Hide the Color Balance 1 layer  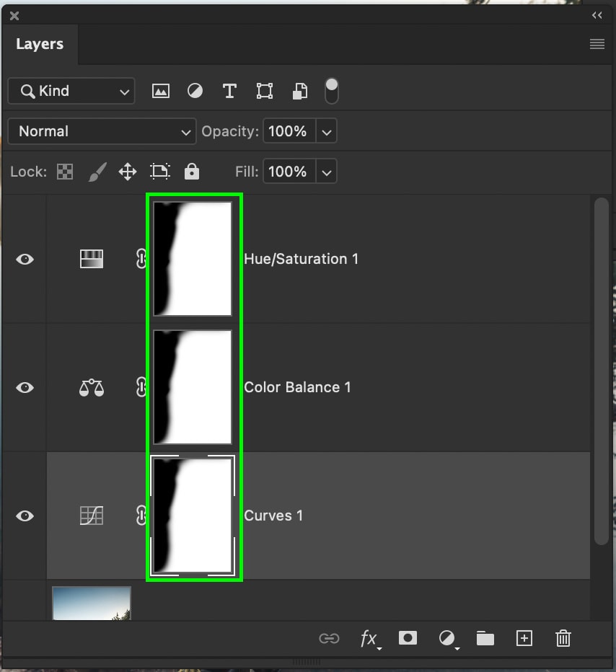pyautogui.click(x=25, y=388)
